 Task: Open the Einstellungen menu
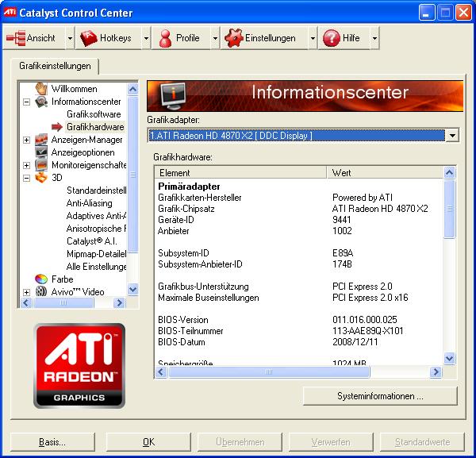264,38
